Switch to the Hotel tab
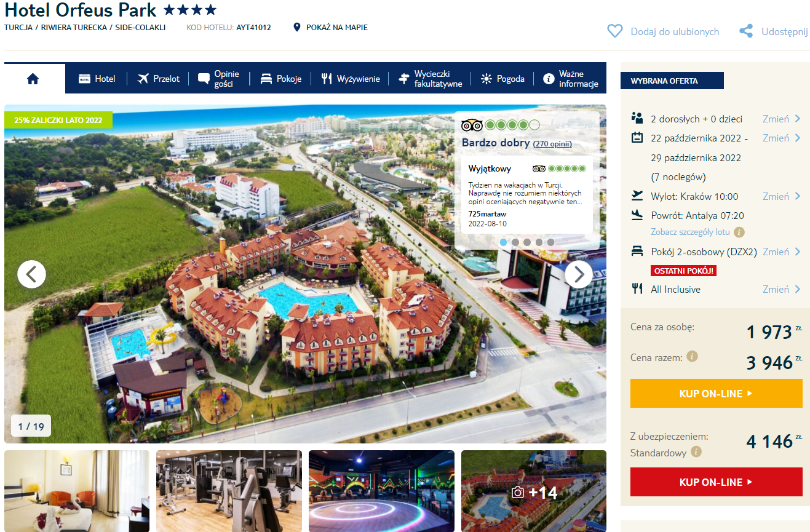The image size is (810, 532). point(97,79)
